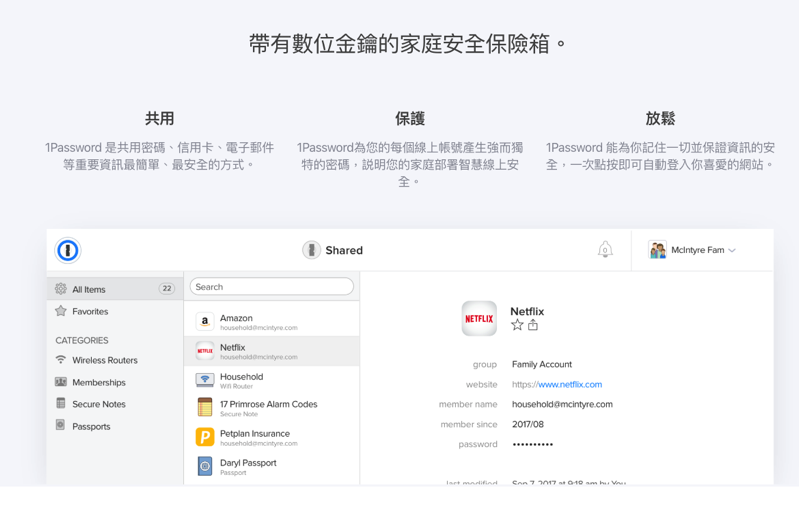The height and width of the screenshot is (514, 799).
Task: Click the Passports category icon
Action: click(60, 425)
